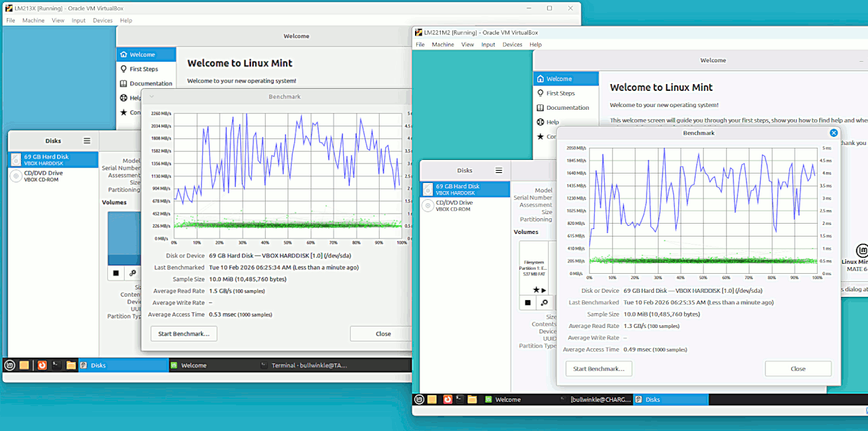The image size is (868, 431).
Task: Switch to Terminal in LM213X taskbar
Action: click(x=303, y=365)
